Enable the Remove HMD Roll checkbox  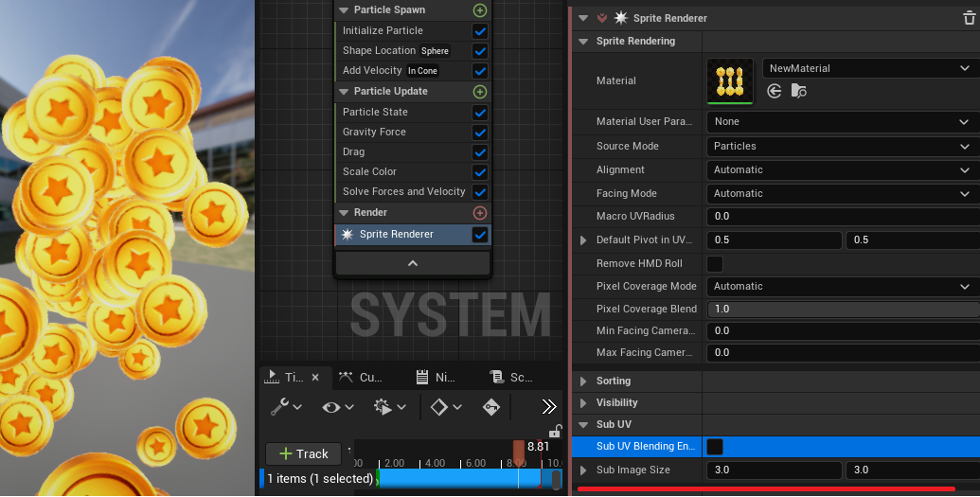click(715, 264)
